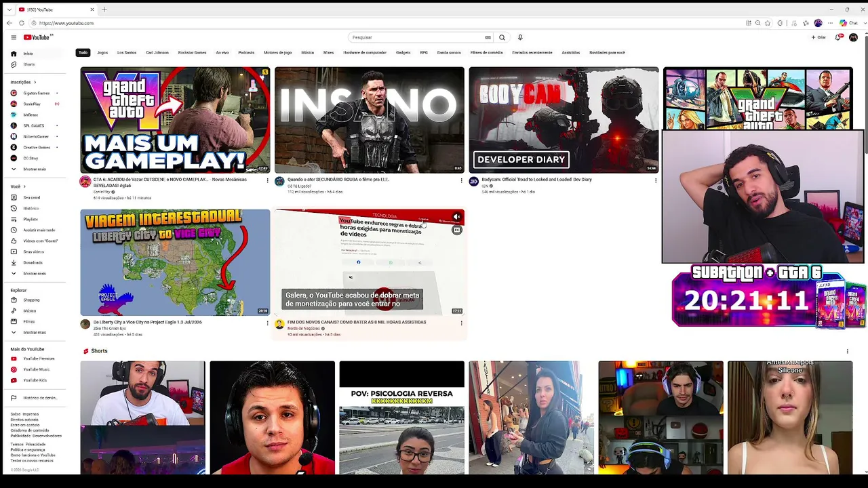Image resolution: width=868 pixels, height=488 pixels.
Task: Click the browser address bar
Action: pos(387,23)
